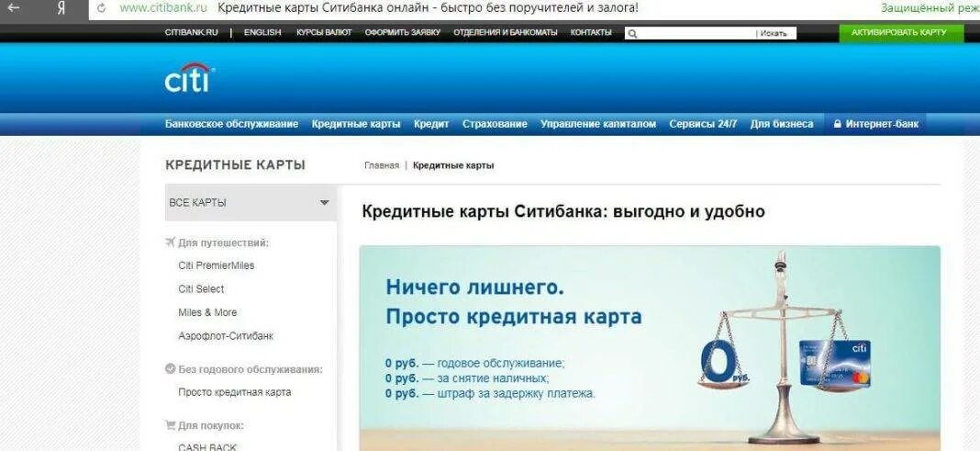980x451 pixels.
Task: Click the '0 руб. — за снятие наличных' line
Action: click(x=467, y=378)
